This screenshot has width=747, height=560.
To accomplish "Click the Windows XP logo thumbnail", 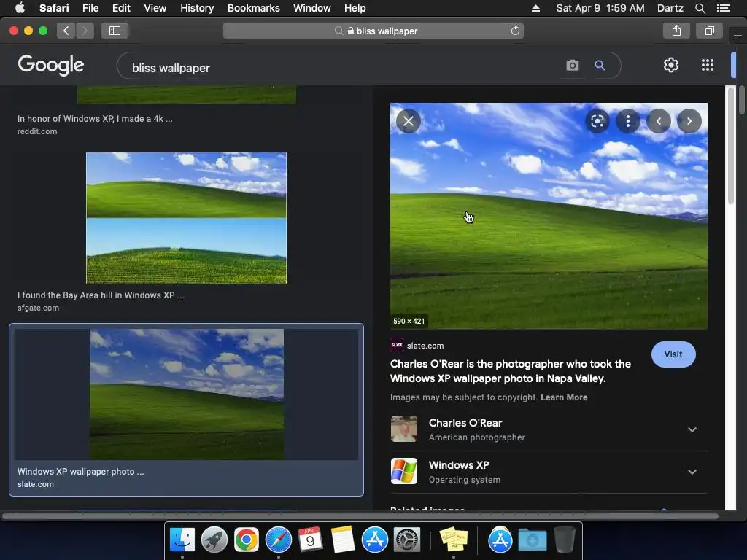I will click(404, 471).
